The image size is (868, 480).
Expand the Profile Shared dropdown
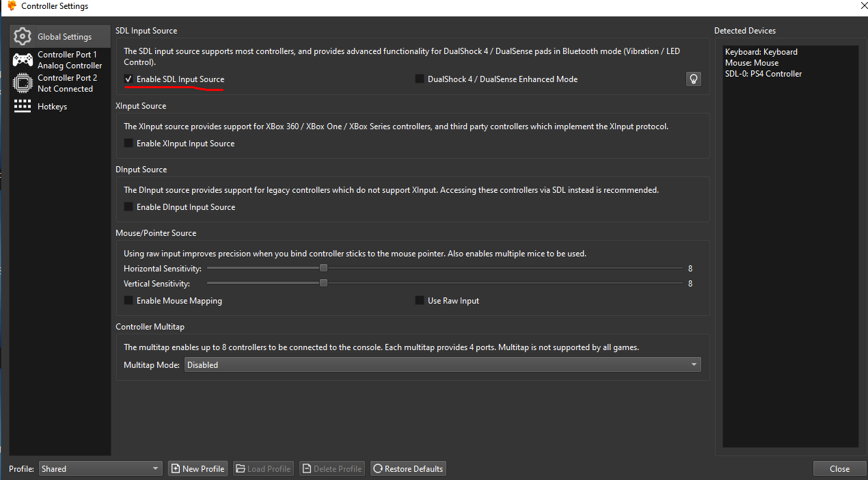click(100, 468)
